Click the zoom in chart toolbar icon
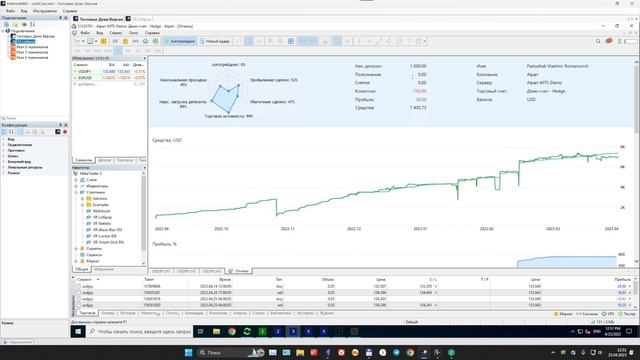 pos(270,41)
